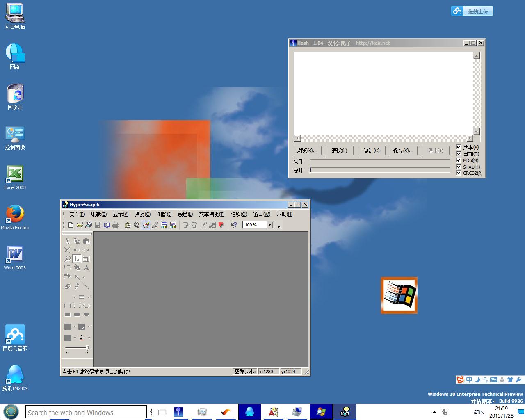Open the Mozilla Firefox desktop shortcut
525x420 pixels.
(x=15, y=217)
